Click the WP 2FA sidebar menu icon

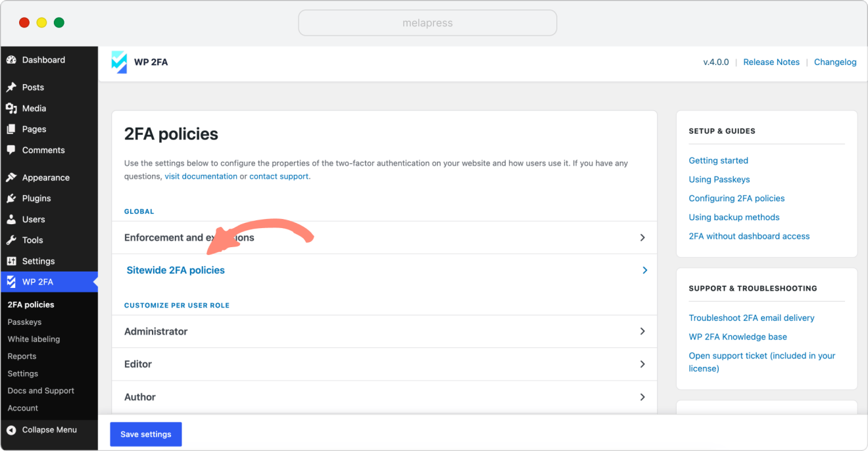(x=11, y=282)
